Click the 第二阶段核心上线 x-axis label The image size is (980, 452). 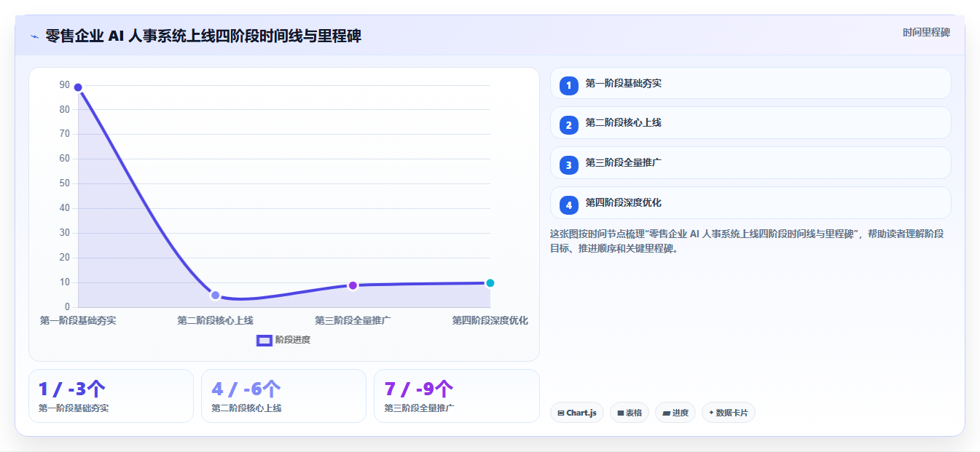[215, 320]
